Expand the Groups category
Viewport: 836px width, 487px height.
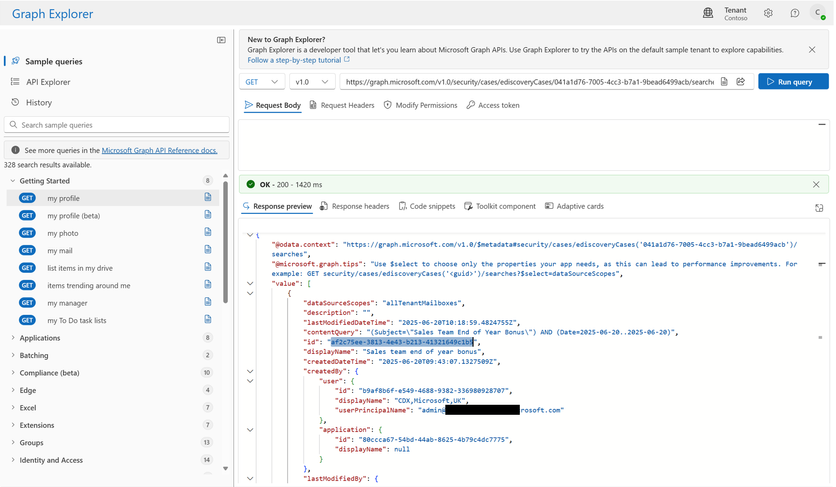pyautogui.click(x=13, y=442)
